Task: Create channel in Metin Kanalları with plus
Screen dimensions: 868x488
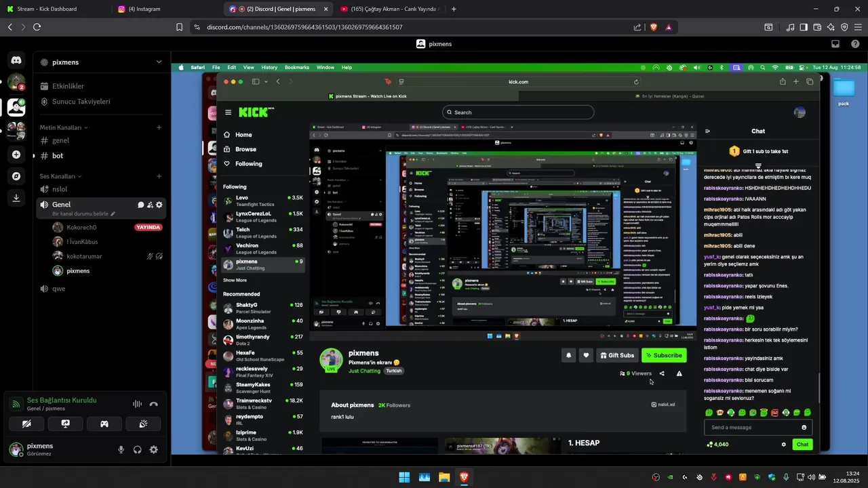Action: click(159, 127)
